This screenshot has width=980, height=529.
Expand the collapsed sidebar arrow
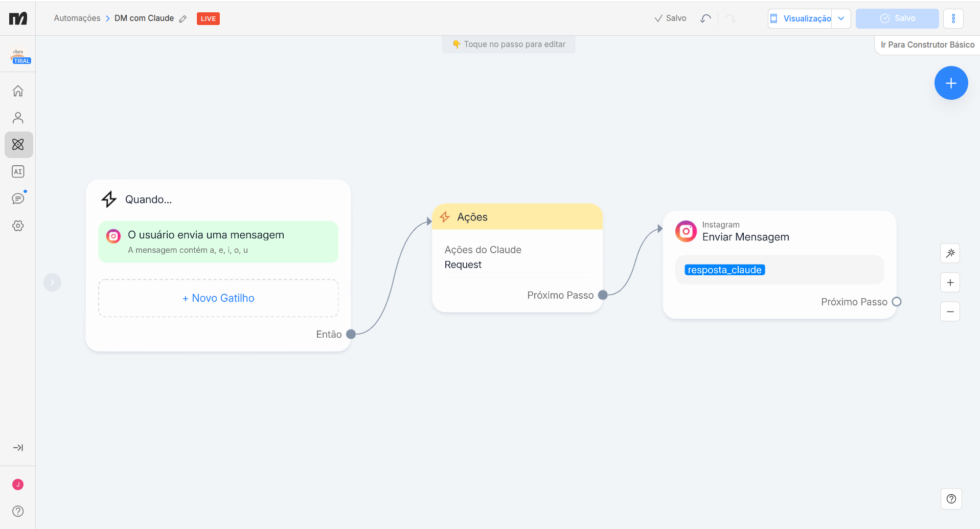coord(18,448)
